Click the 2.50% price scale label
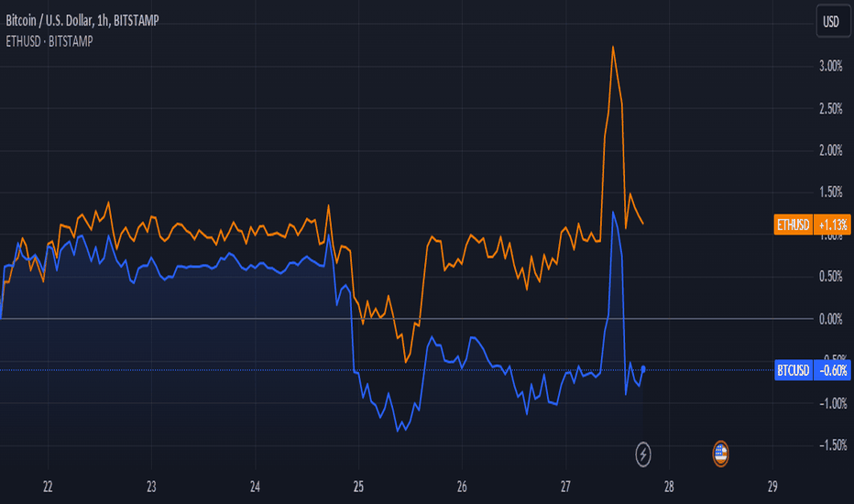The width and height of the screenshot is (854, 504). [x=831, y=109]
